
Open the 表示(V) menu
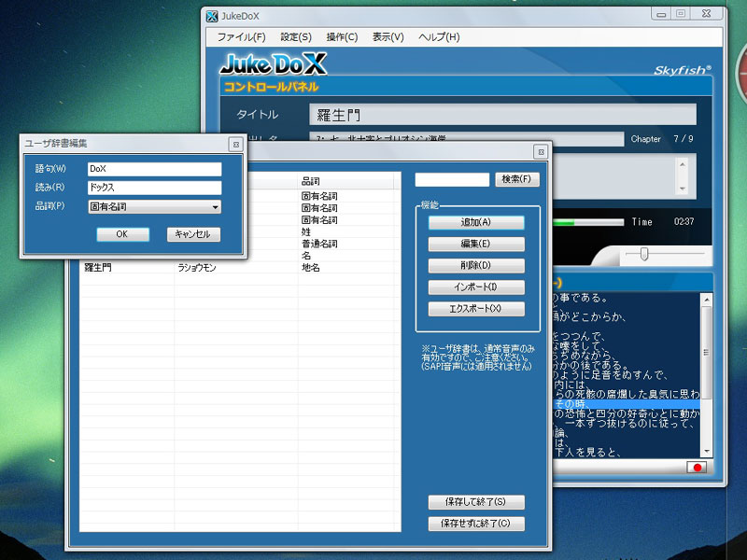tap(388, 37)
